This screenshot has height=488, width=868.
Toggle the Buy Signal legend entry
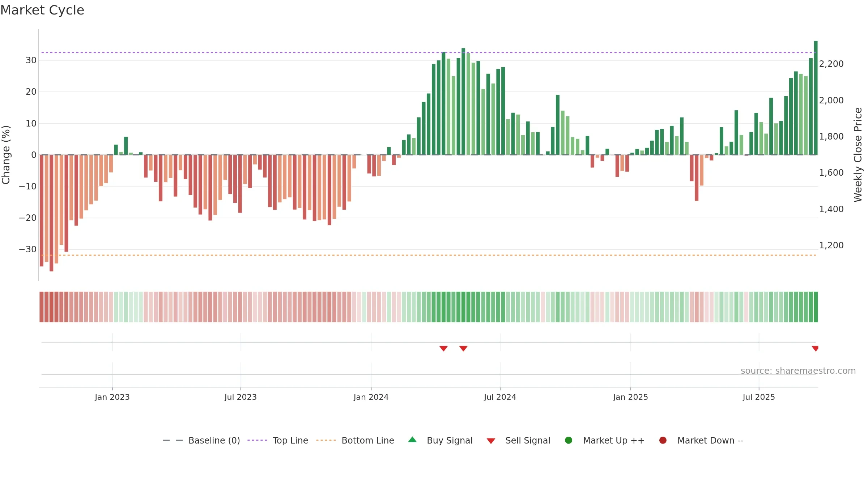click(x=440, y=440)
